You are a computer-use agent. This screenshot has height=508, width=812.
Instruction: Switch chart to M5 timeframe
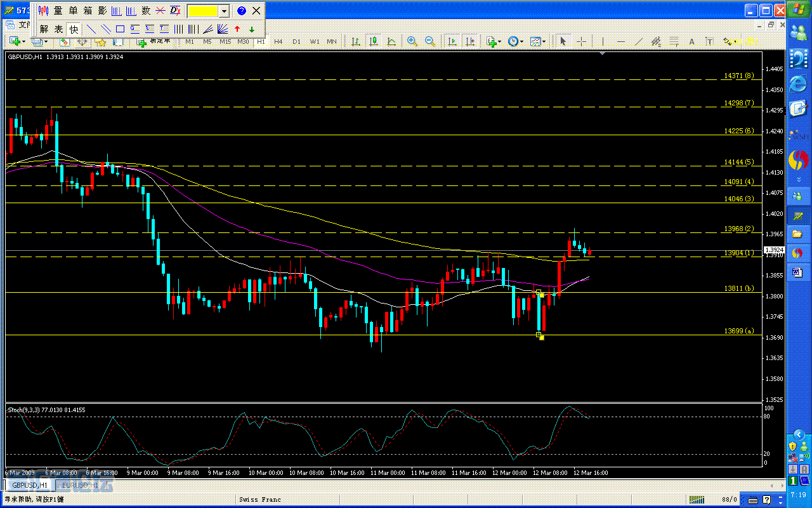click(x=207, y=42)
